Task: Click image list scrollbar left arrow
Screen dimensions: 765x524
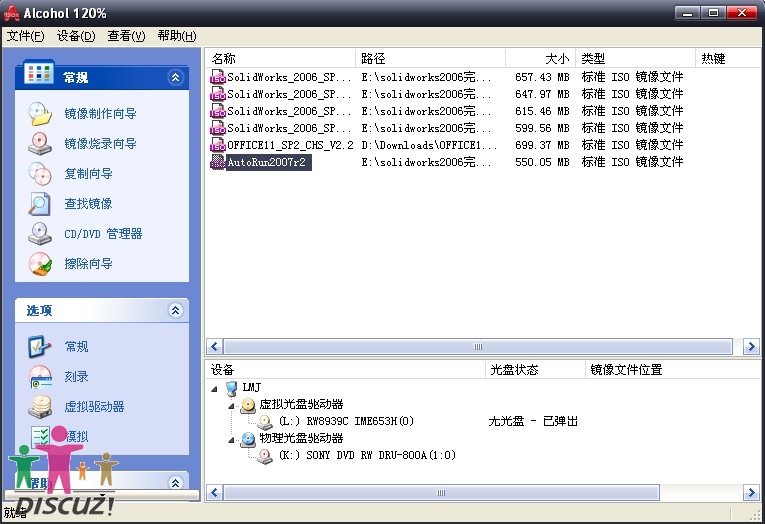Action: coord(215,347)
